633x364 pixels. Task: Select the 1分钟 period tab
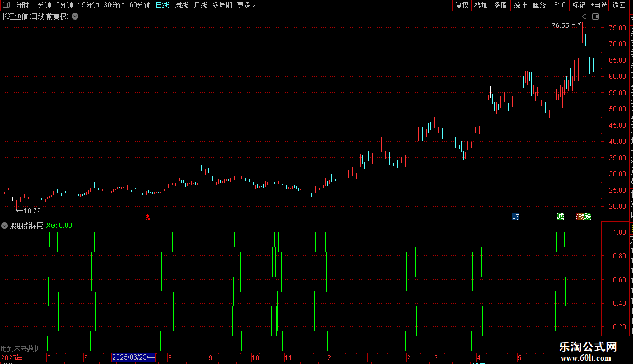click(x=43, y=5)
